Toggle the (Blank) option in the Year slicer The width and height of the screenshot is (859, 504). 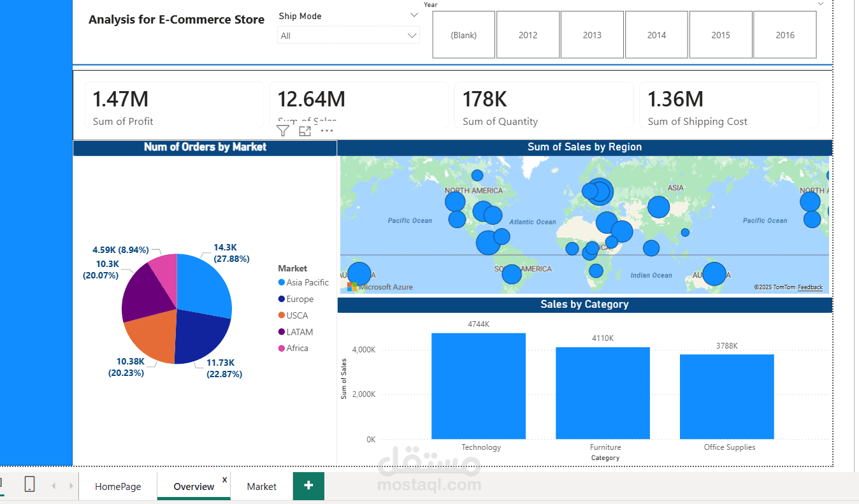pos(463,34)
